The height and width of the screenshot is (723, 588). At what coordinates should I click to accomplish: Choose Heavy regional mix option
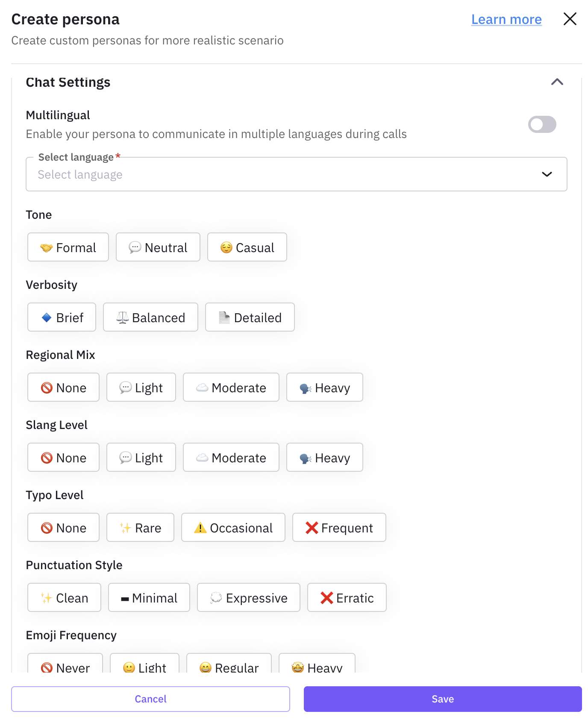(324, 388)
